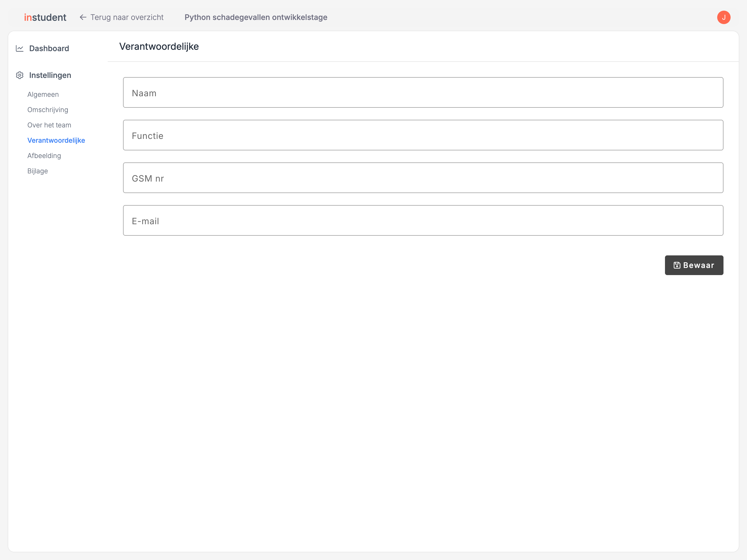The height and width of the screenshot is (560, 747).
Task: Select Verantwoordelijke in sidebar
Action: tap(56, 141)
